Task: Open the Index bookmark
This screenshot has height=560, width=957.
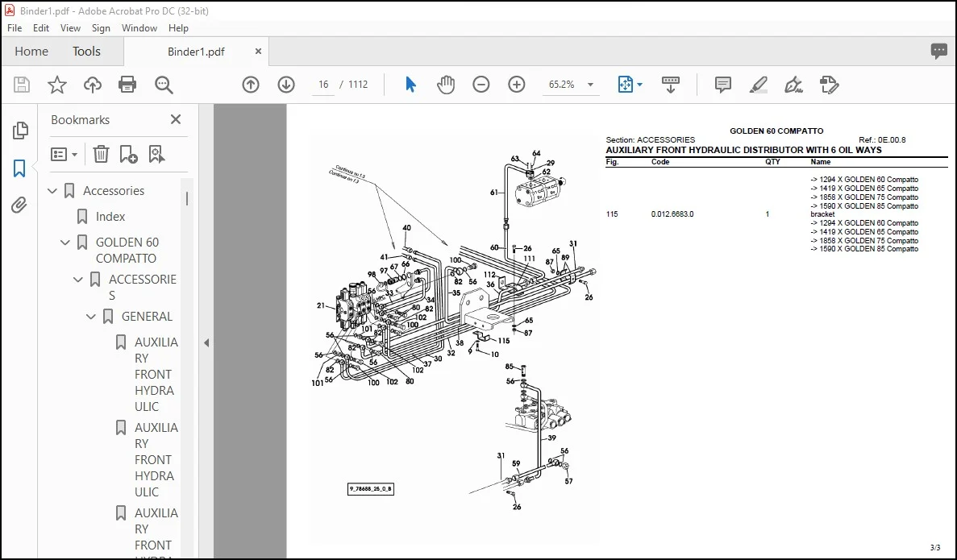Action: [110, 217]
